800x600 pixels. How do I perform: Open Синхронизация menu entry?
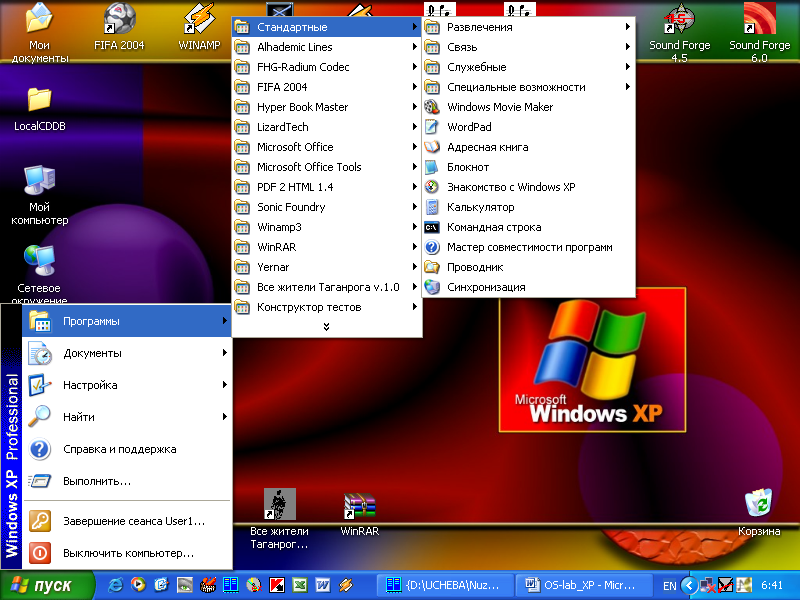pyautogui.click(x=529, y=287)
